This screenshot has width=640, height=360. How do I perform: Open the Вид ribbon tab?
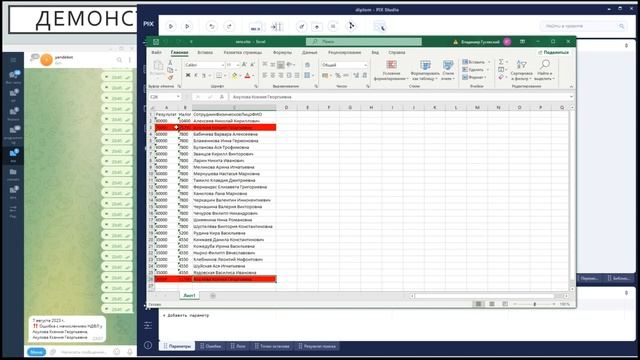[x=375, y=53]
